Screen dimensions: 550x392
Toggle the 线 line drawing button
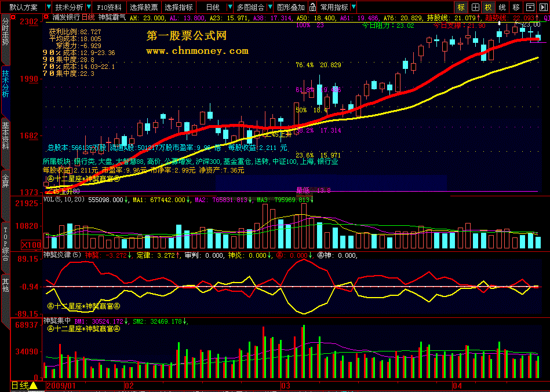coord(502,7)
